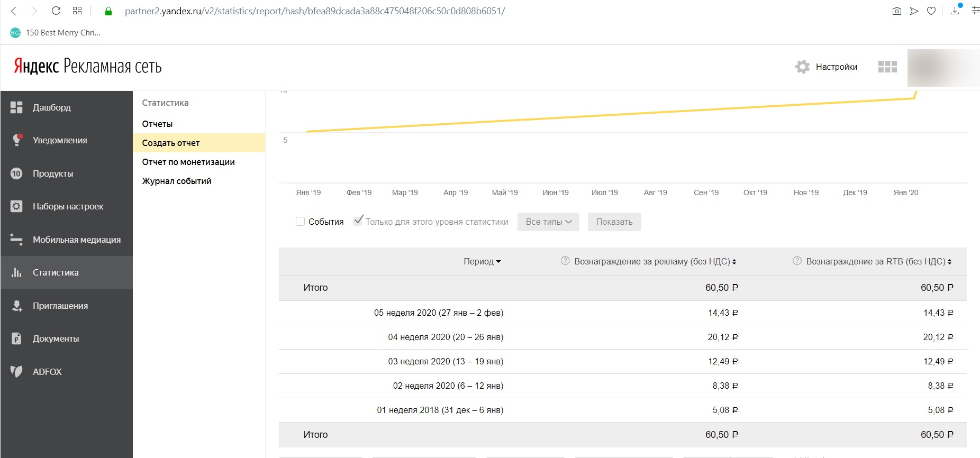Click the Показать button
Screen dimensions: 980x458
[614, 222]
